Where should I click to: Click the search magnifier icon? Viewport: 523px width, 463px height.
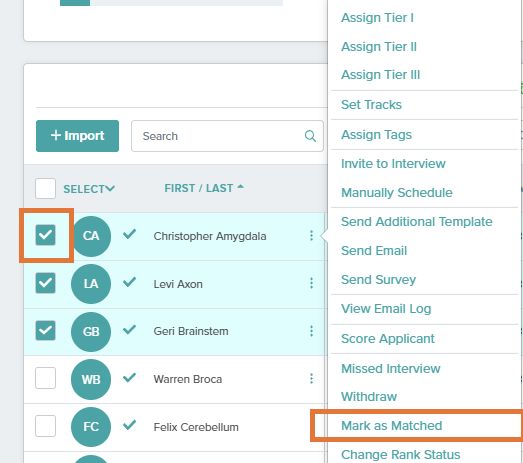(310, 136)
